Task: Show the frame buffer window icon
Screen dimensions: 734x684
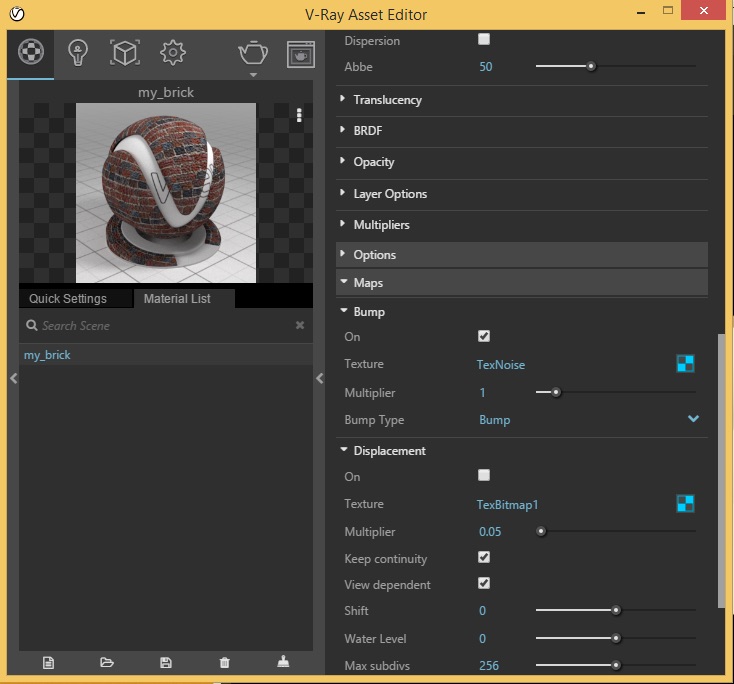Action: pos(301,54)
